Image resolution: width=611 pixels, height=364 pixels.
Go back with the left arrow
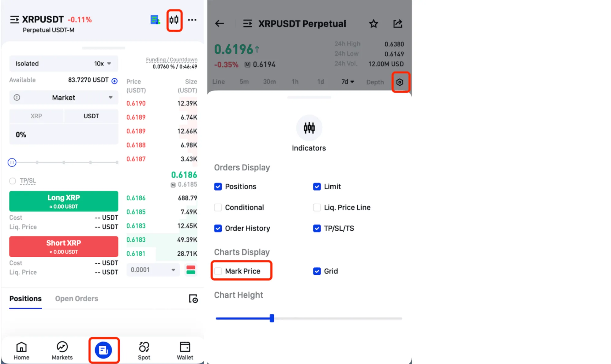219,24
